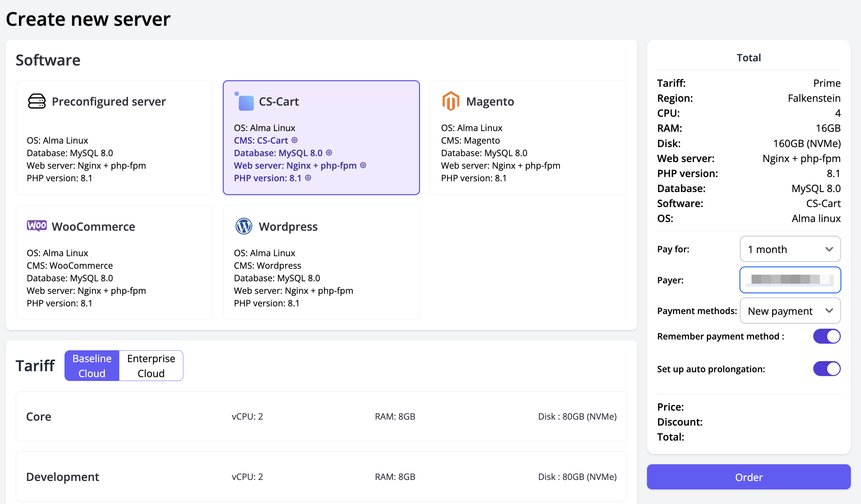861x504 pixels.
Task: Open the Pay for 1 month dropdown
Action: 790,249
